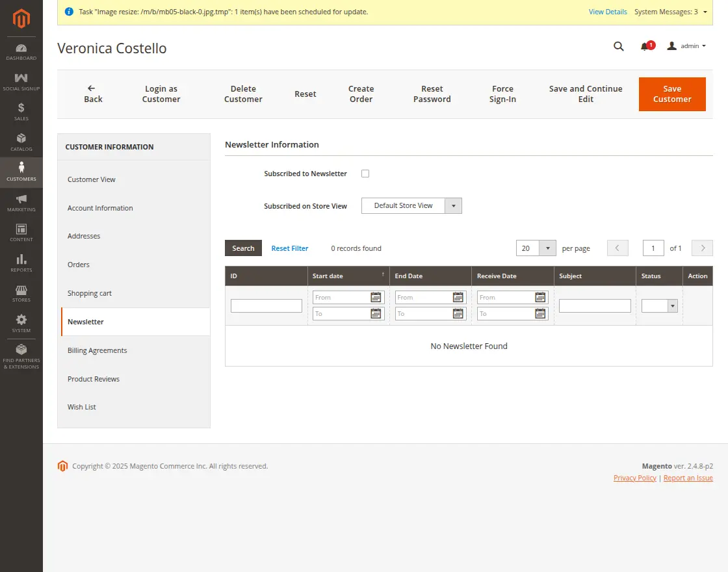Image resolution: width=728 pixels, height=572 pixels.
Task: Click the ID filter input field
Action: [266, 305]
